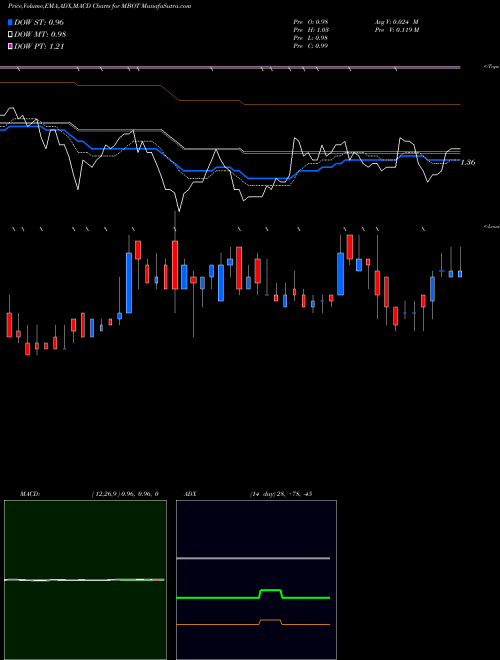This screenshot has width=500, height=660.
Task: Click the blue DOW ST legend swatch
Action: pos(11,22)
